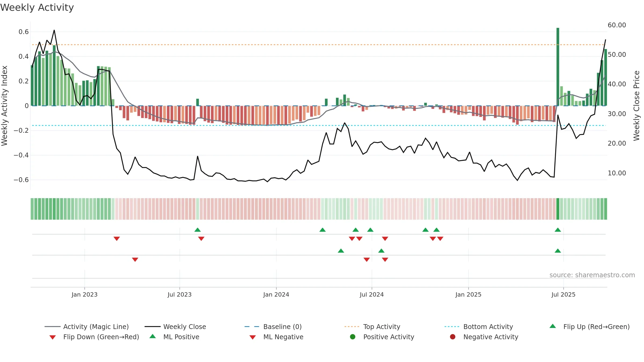This screenshot has height=362, width=644.
Task: Click the Jan 2024 x-axis label
Action: [276, 294]
